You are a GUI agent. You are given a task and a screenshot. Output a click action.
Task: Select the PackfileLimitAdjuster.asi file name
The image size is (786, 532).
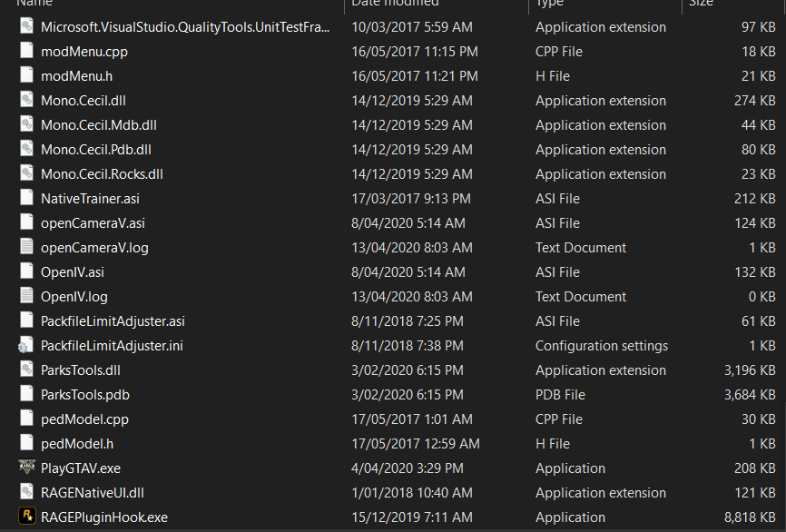(x=113, y=321)
